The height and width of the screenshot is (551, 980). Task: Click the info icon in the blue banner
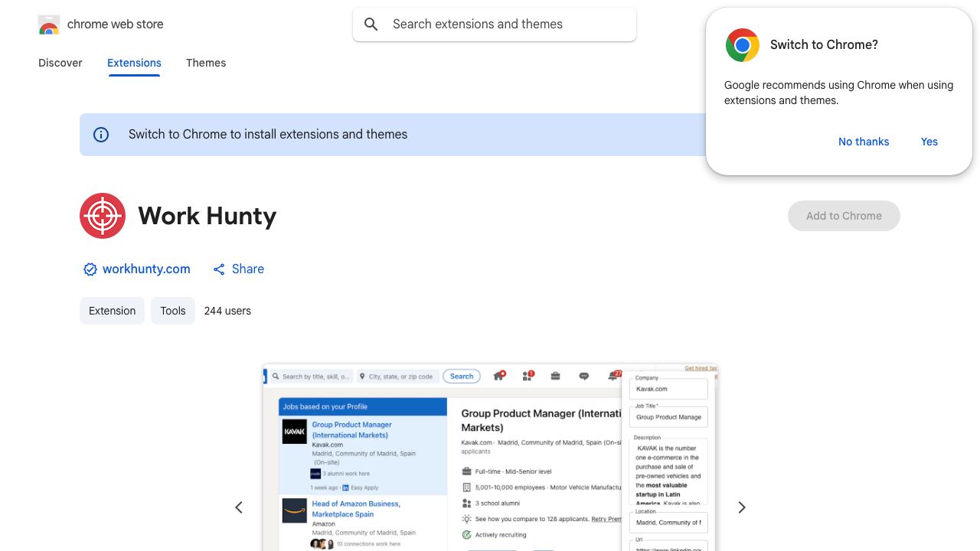tap(101, 135)
